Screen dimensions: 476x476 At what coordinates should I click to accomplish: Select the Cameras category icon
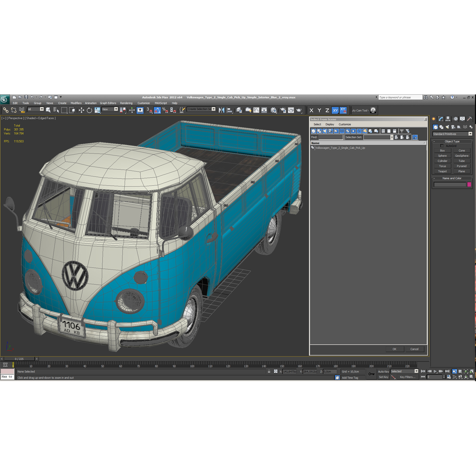(453, 127)
